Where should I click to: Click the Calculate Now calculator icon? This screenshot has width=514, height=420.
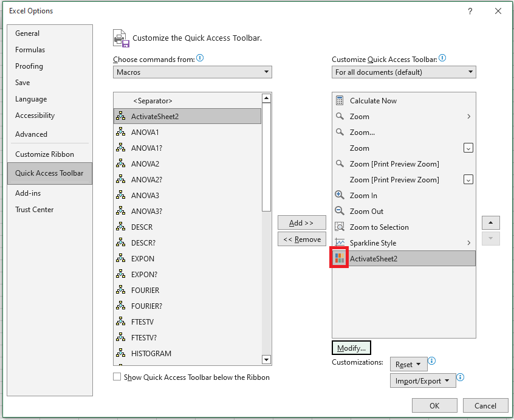click(340, 100)
